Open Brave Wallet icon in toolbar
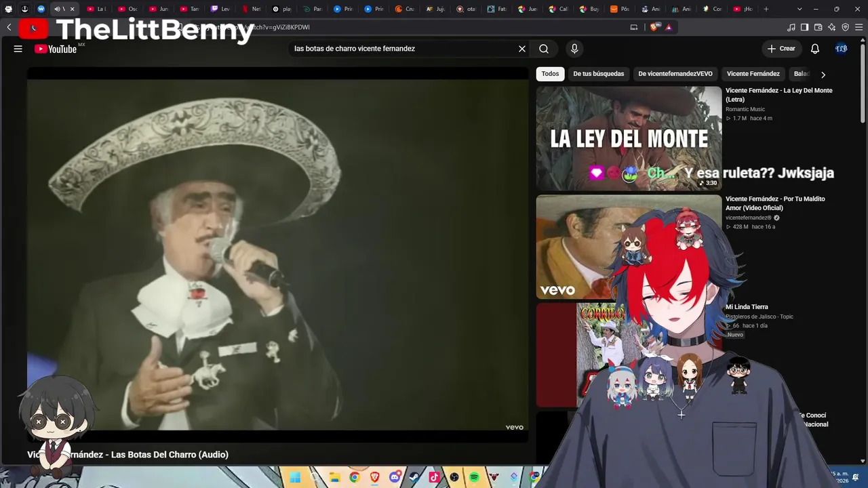The height and width of the screenshot is (488, 868). click(x=818, y=27)
